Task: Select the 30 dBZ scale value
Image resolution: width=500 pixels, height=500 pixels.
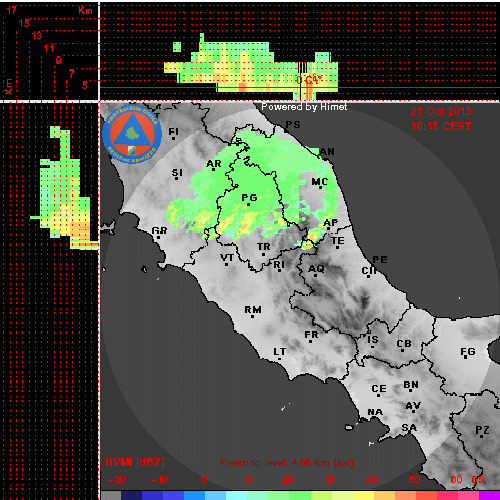Action: click(329, 480)
